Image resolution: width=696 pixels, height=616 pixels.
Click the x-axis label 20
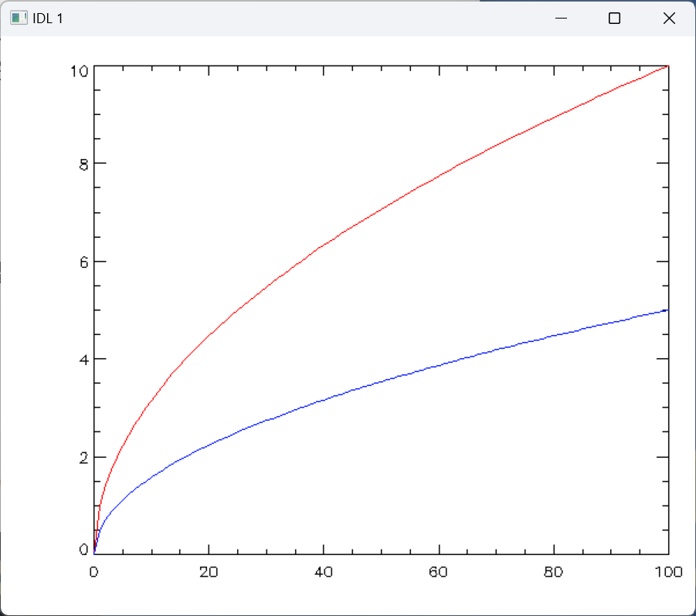coord(209,572)
